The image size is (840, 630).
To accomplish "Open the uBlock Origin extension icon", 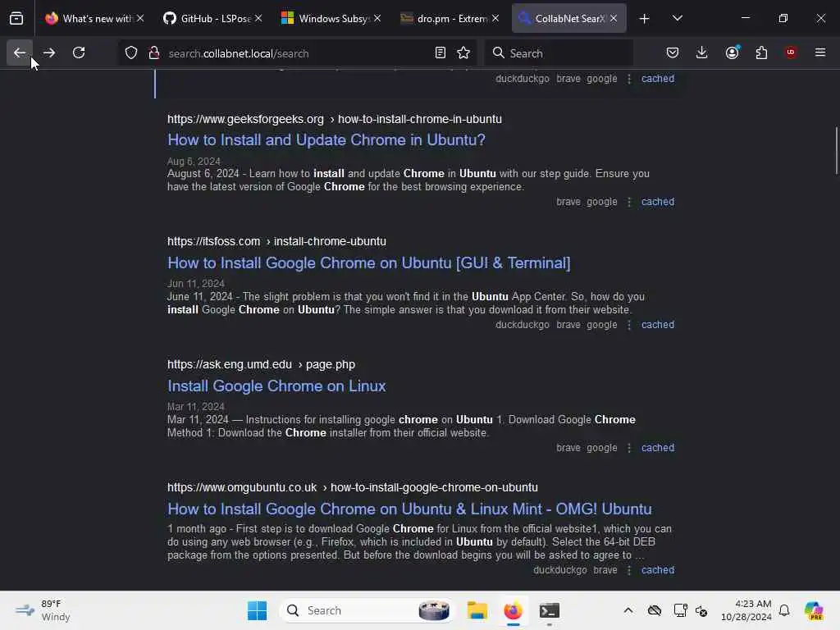I will [x=791, y=52].
